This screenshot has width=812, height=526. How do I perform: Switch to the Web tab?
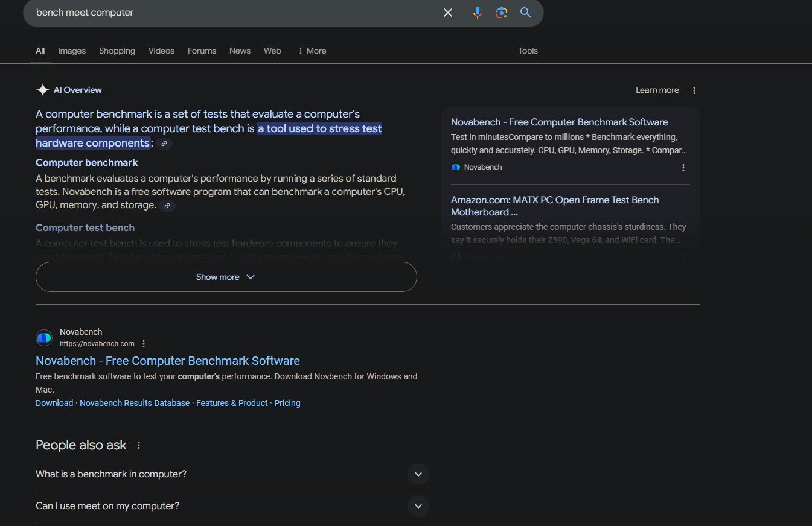pos(272,51)
